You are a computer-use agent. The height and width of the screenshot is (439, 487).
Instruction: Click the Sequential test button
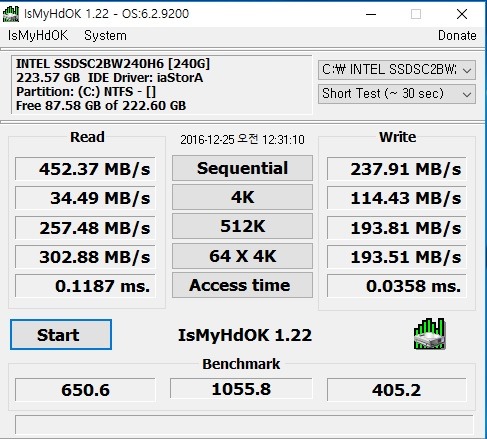[x=242, y=168]
